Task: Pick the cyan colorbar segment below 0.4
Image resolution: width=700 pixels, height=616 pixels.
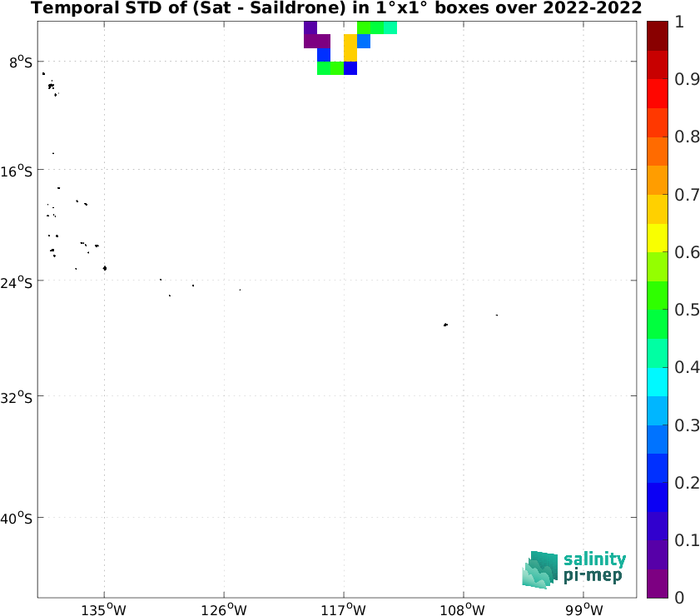Action: click(x=658, y=382)
